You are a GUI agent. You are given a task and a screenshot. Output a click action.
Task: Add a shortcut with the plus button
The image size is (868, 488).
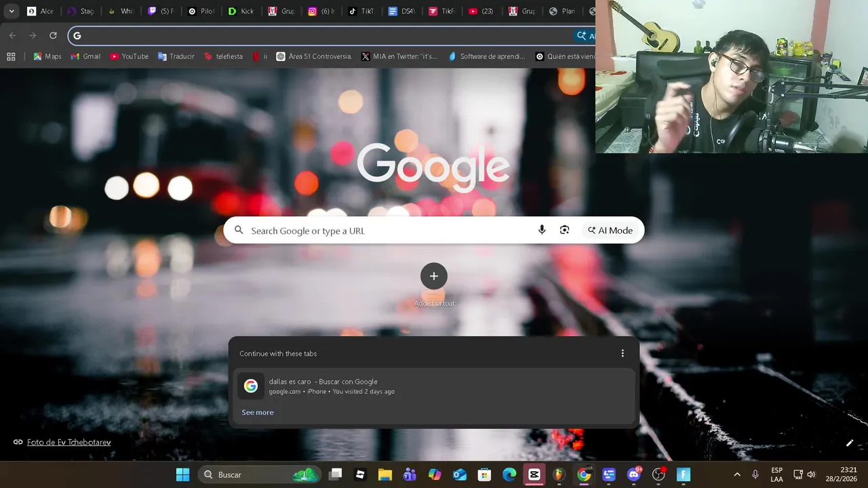click(434, 276)
